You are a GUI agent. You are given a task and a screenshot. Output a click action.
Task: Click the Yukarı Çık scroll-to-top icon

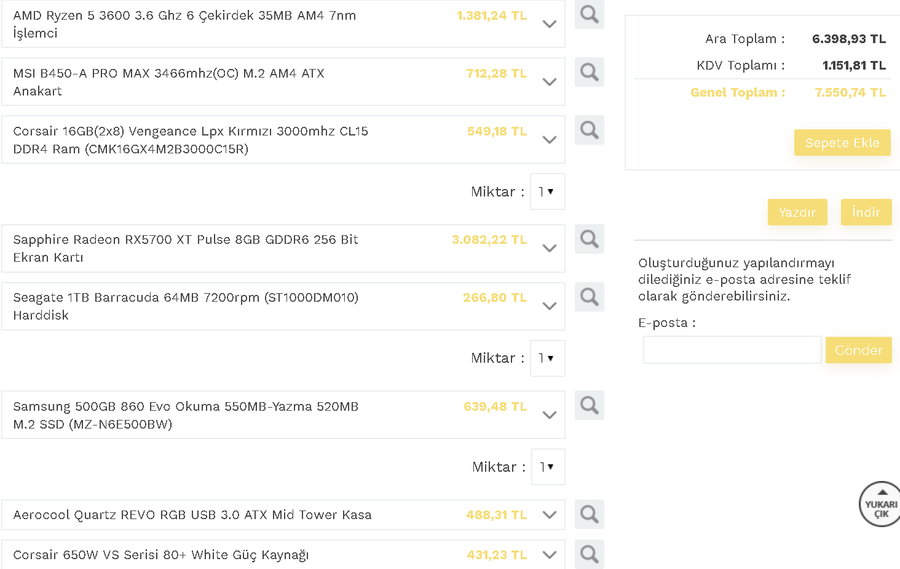[x=880, y=503]
